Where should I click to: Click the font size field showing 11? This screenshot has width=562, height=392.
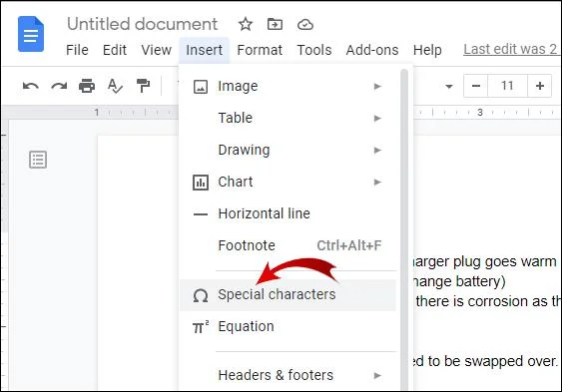click(x=507, y=86)
